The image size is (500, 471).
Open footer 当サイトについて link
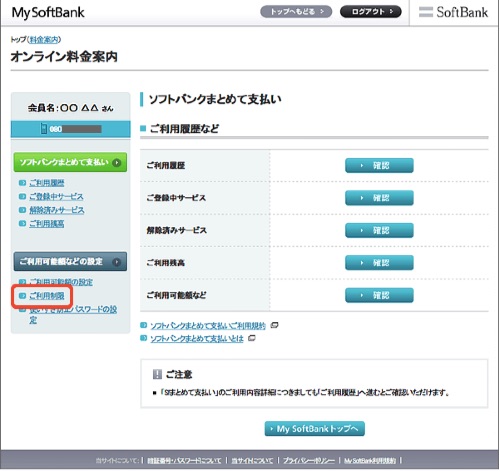pyautogui.click(x=252, y=461)
